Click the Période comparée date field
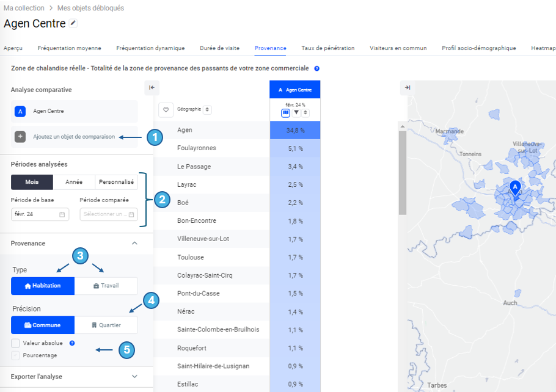 click(x=109, y=214)
